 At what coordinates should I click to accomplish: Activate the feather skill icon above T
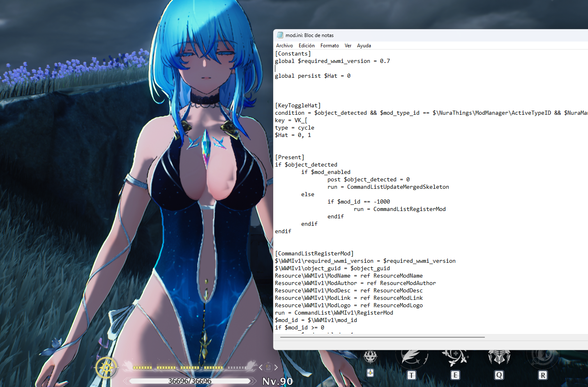412,358
